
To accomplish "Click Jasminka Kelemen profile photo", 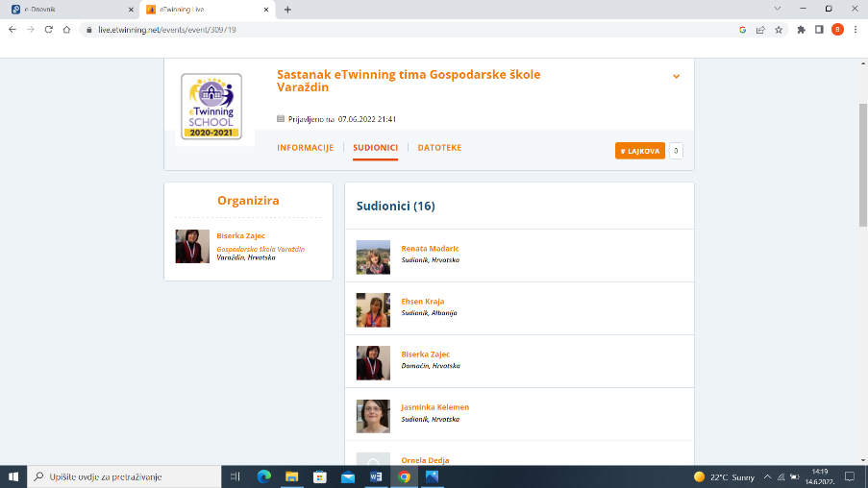I will pyautogui.click(x=373, y=416).
